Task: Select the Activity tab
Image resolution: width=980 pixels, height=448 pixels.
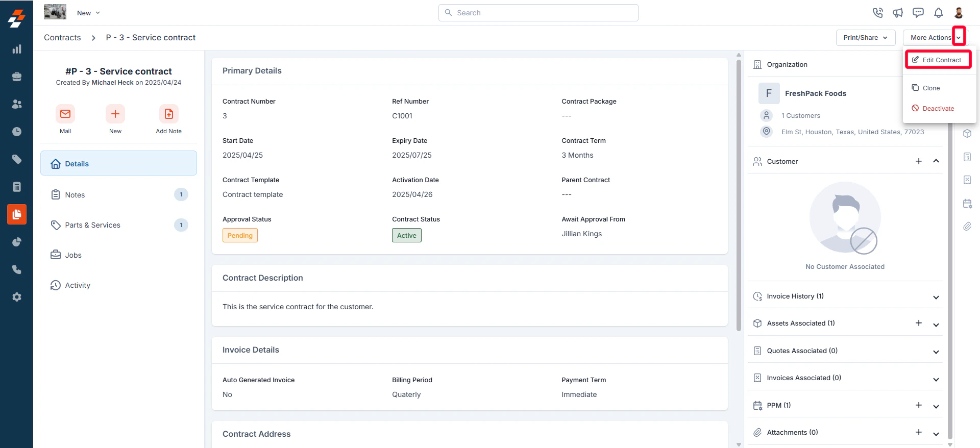Action: pyautogui.click(x=118, y=285)
